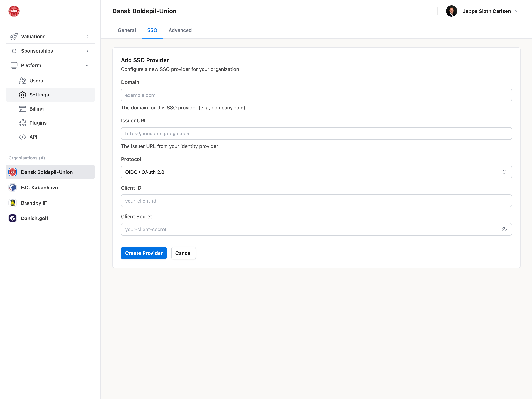532x399 pixels.
Task: Open Users with the people icon
Action: point(22,81)
